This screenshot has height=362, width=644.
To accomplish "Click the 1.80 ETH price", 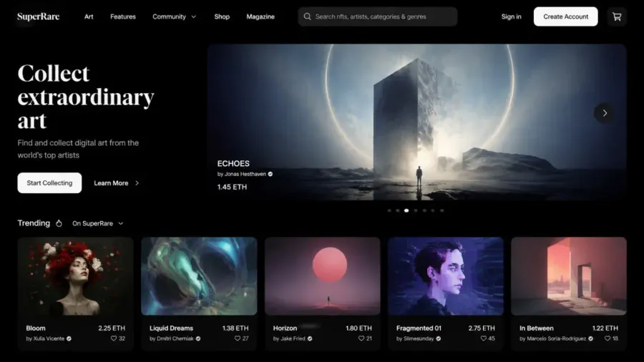I will coord(358,328).
